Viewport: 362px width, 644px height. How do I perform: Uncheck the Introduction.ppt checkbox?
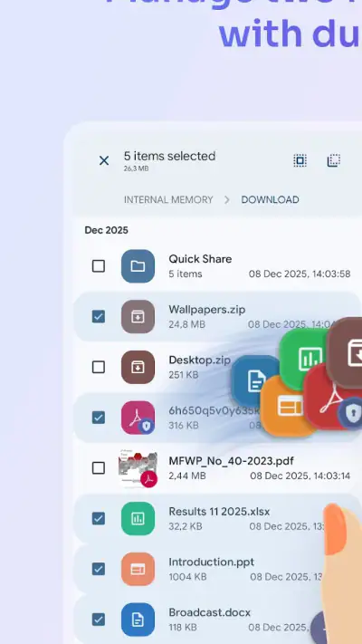(x=99, y=569)
